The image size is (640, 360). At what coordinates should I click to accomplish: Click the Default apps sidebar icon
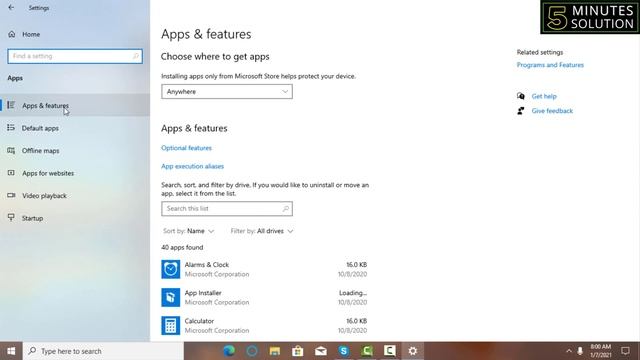coord(11,128)
